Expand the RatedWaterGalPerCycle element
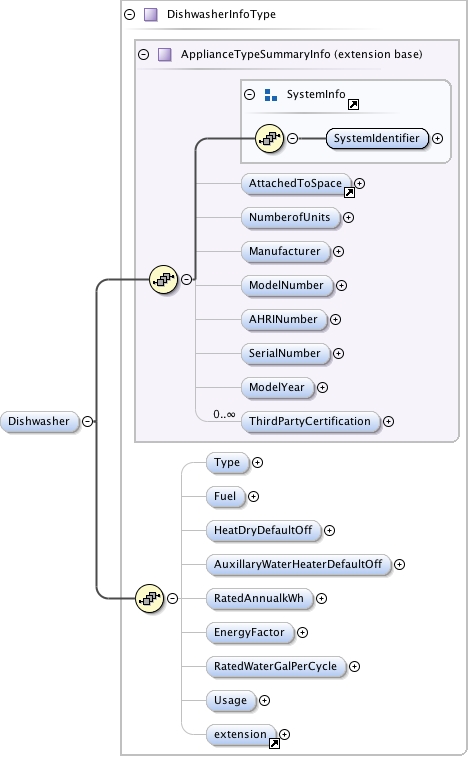 354,667
